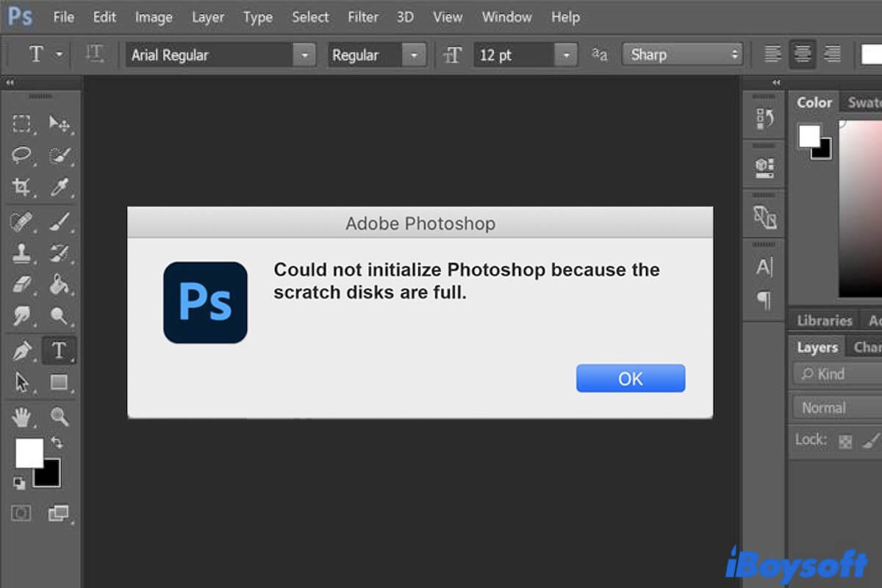
Task: Select the Hand tool
Action: pos(22,415)
